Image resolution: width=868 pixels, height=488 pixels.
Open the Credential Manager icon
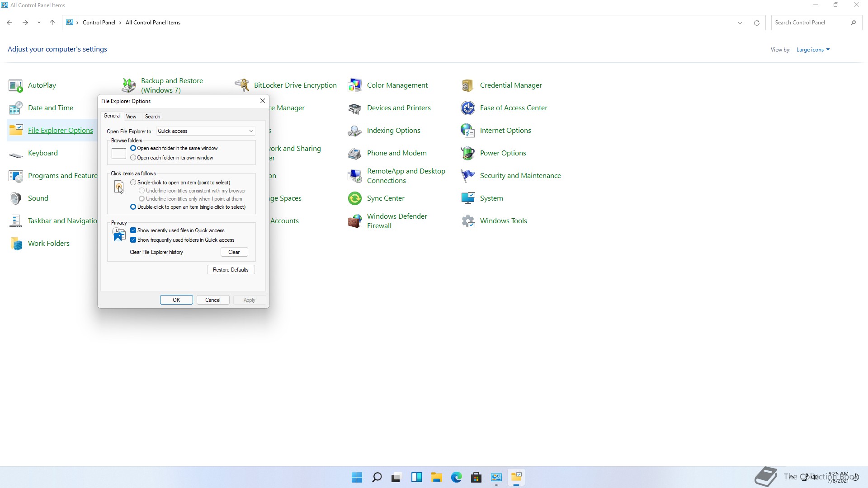click(x=468, y=85)
